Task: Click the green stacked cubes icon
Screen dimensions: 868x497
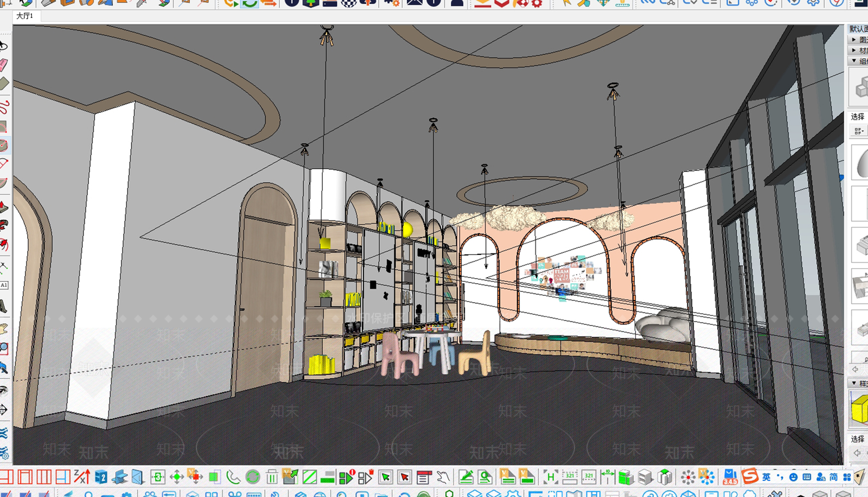Action: (x=626, y=477)
